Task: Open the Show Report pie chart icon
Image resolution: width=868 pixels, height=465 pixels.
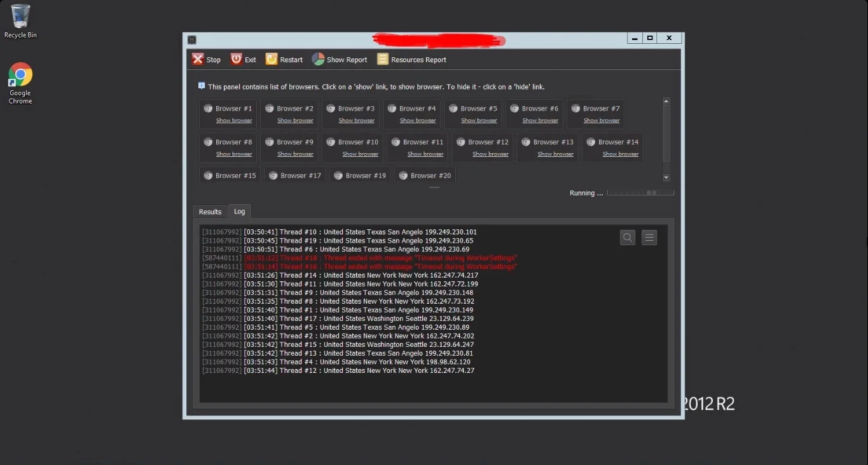Action: 318,59
